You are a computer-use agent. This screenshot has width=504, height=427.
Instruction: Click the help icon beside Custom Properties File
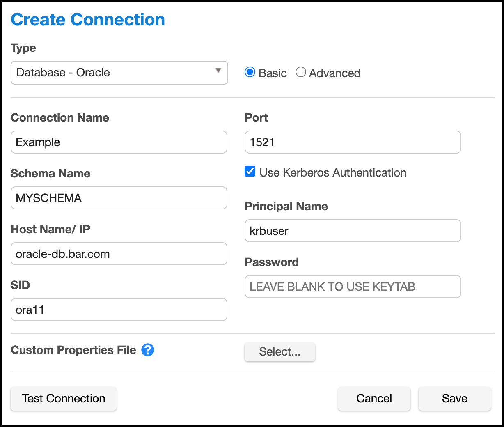(x=148, y=350)
